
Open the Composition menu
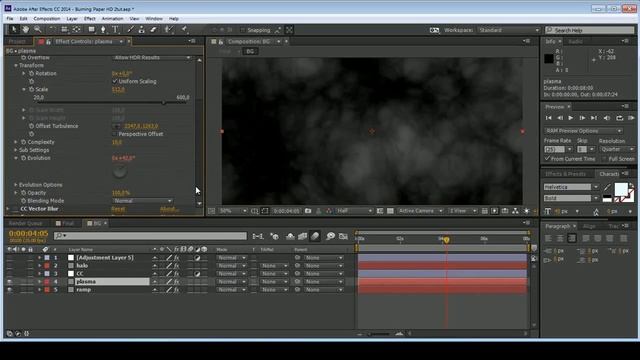click(x=47, y=19)
